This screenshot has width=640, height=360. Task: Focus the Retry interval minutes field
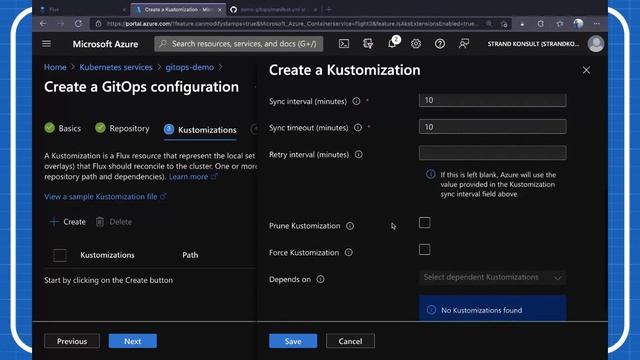coord(492,153)
